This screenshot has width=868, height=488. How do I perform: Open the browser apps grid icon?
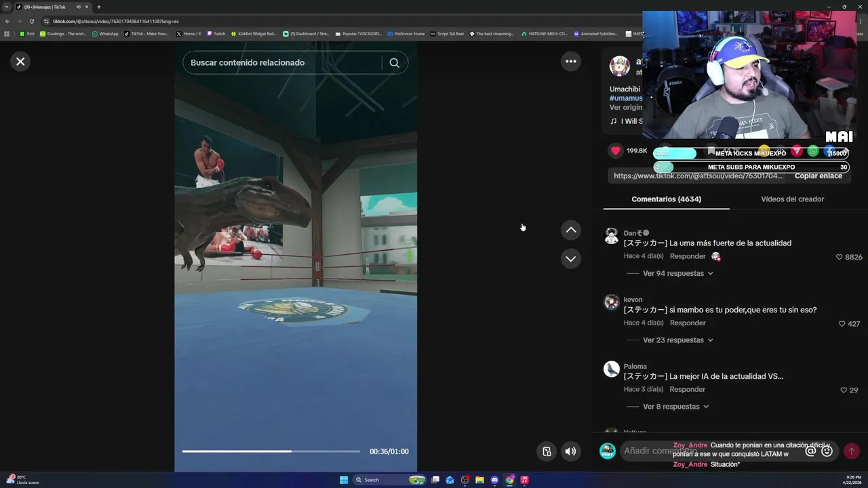click(7, 33)
